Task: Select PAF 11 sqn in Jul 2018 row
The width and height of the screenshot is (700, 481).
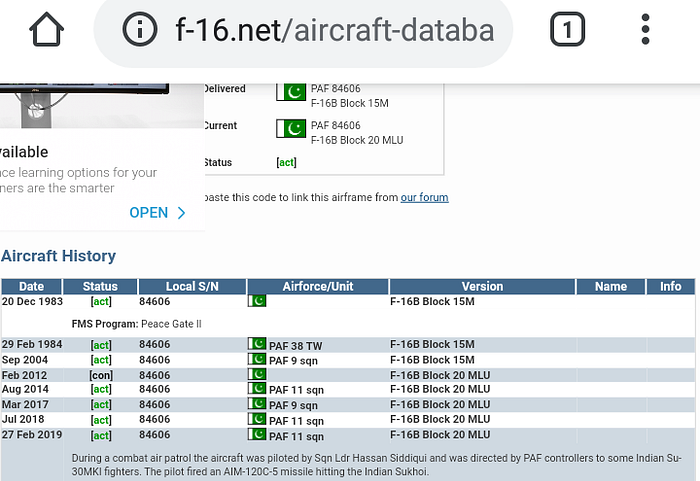Action: 296,421
